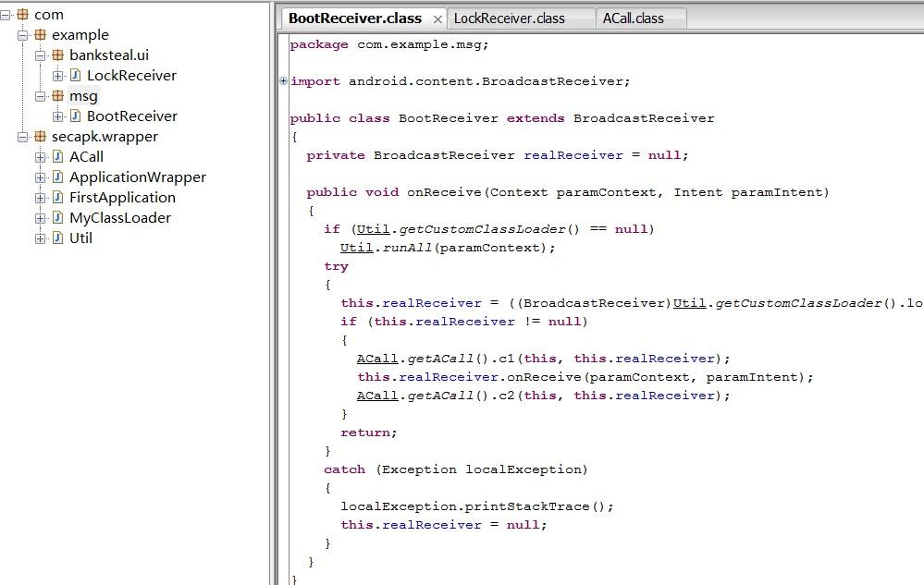Collapse the com package node
The height and width of the screenshot is (585, 924).
click(x=6, y=15)
